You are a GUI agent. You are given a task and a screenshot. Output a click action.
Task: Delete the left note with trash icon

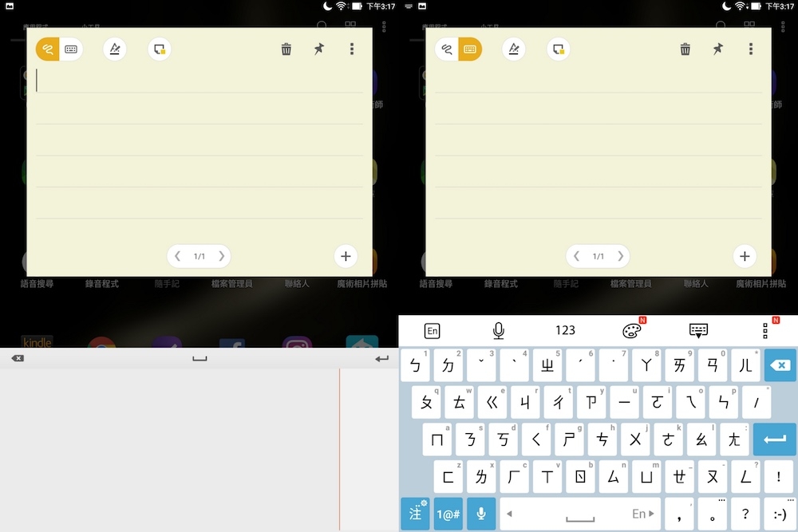point(286,49)
